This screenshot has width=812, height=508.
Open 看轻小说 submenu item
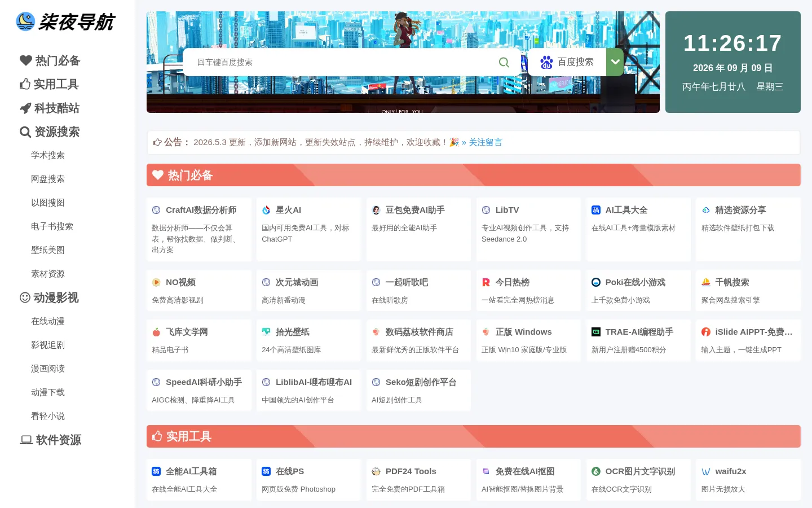(x=48, y=416)
